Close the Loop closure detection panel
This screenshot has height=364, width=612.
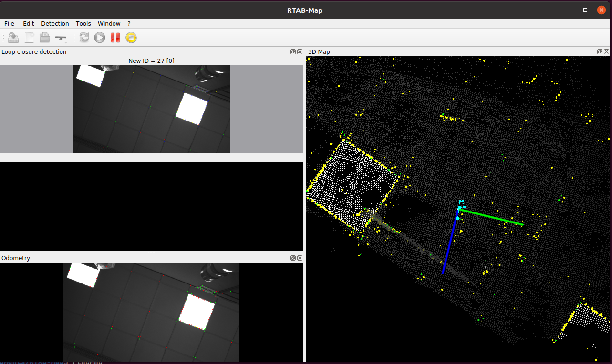click(x=300, y=52)
